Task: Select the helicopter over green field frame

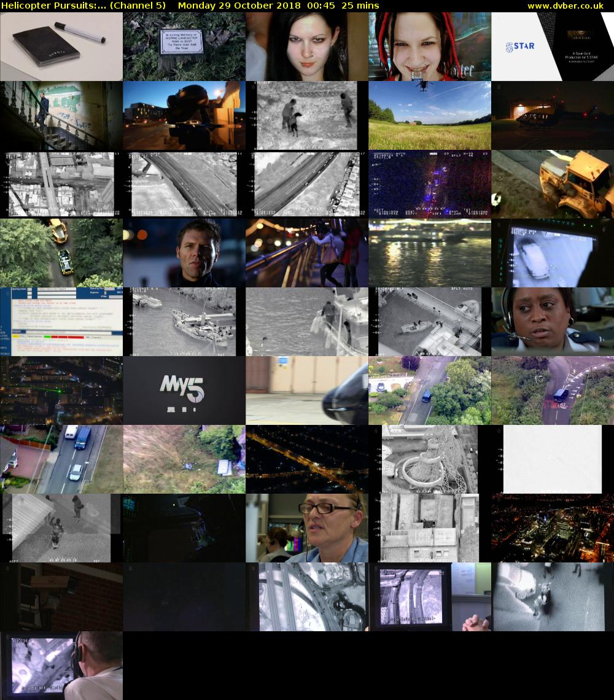Action: (x=430, y=115)
